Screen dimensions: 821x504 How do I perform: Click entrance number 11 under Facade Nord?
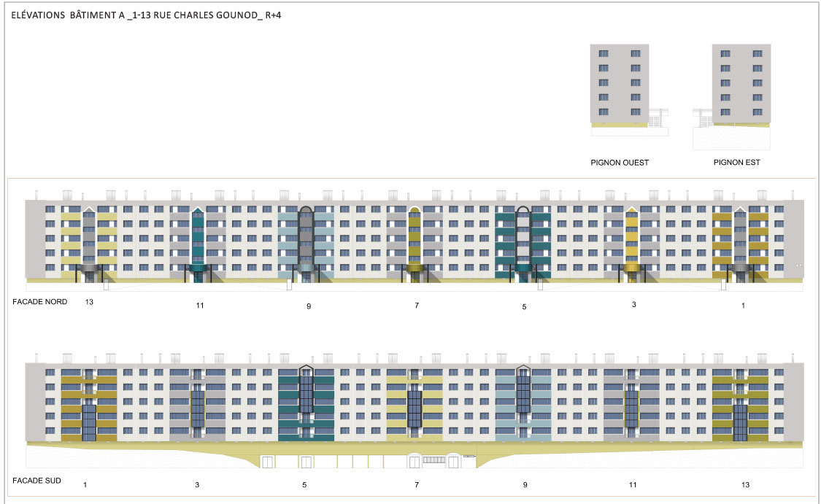pyautogui.click(x=200, y=305)
